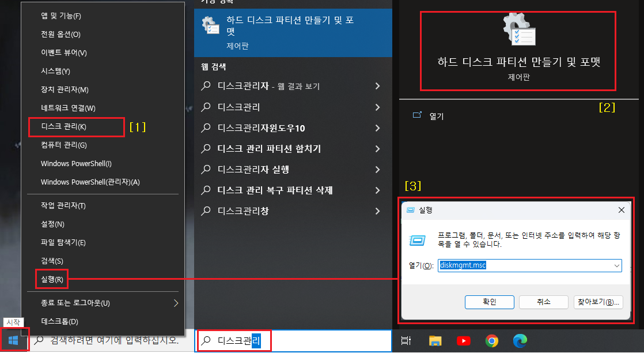Open the 열기(O) combo box dropdown arrow

(616, 266)
